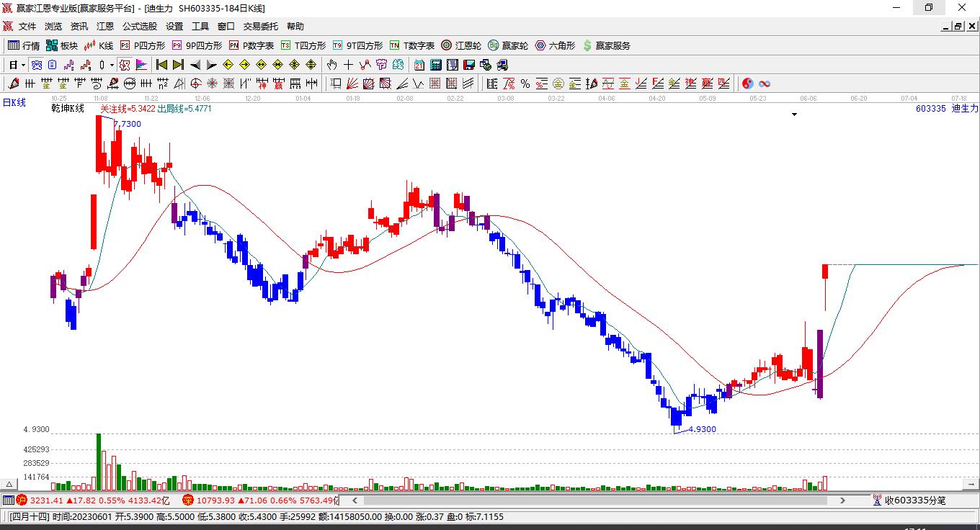Open the 江恩轮 Gann wheel
This screenshot has height=530, width=980.
(x=461, y=45)
